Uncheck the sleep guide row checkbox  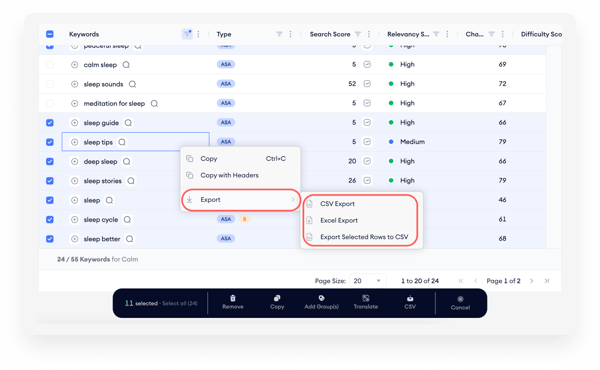50,123
